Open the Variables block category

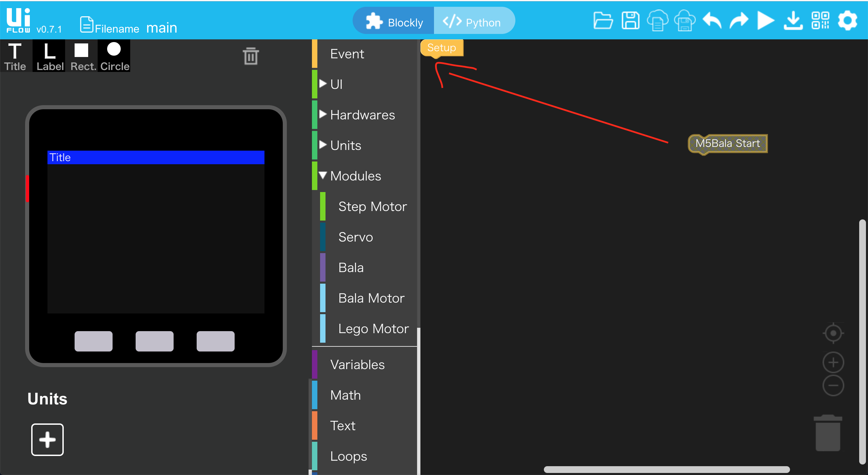tap(357, 364)
